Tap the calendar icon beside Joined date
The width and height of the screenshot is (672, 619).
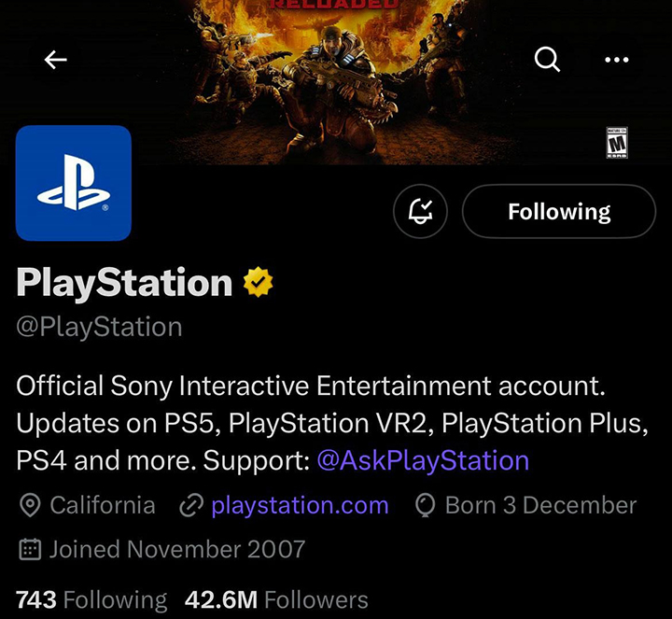[x=30, y=550]
